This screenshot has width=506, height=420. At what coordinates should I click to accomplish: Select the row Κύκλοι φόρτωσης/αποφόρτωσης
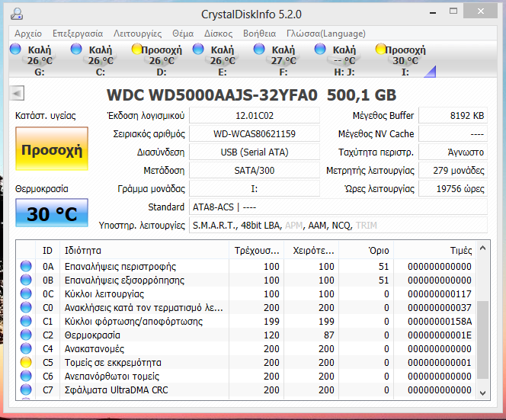pos(247,321)
